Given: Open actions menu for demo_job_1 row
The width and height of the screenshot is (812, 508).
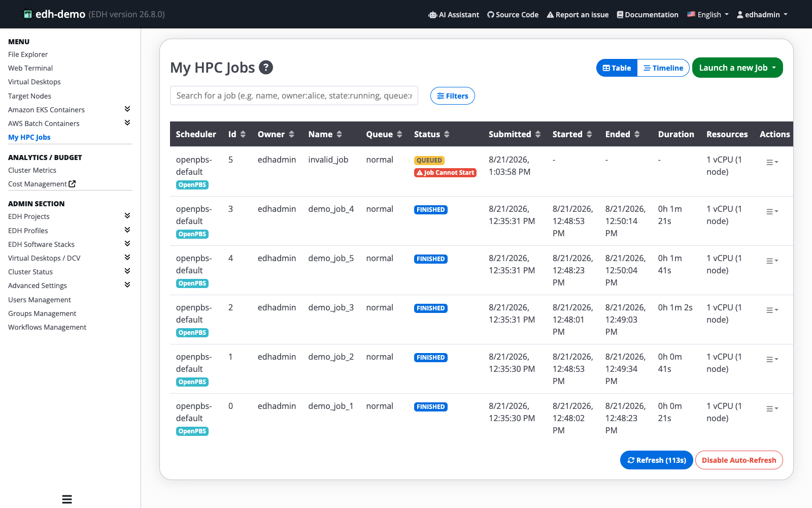Looking at the screenshot, I should coord(772,408).
